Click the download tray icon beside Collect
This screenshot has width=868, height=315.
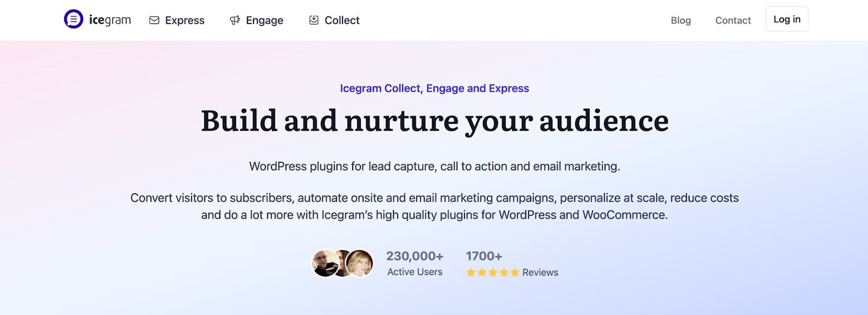point(314,20)
